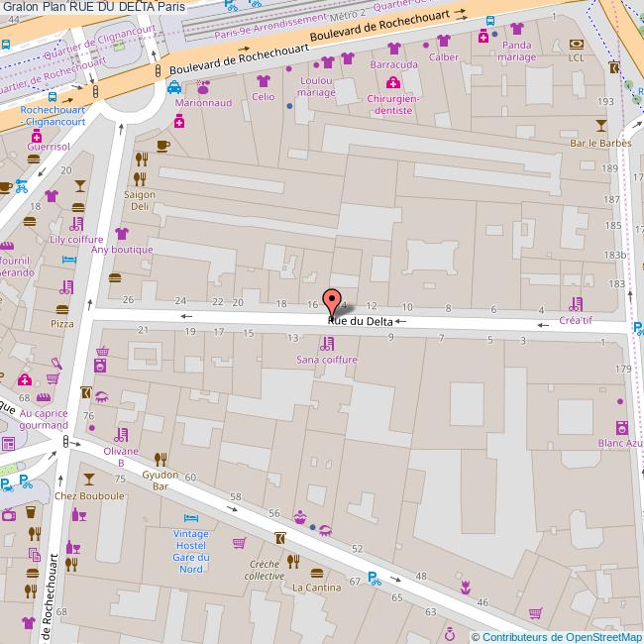Open the Créa'tif hairdresser icon
Screen dimensions: 644x644
(576, 304)
